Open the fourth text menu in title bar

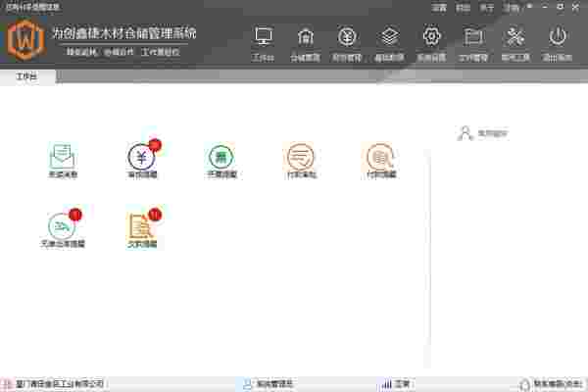(x=511, y=8)
